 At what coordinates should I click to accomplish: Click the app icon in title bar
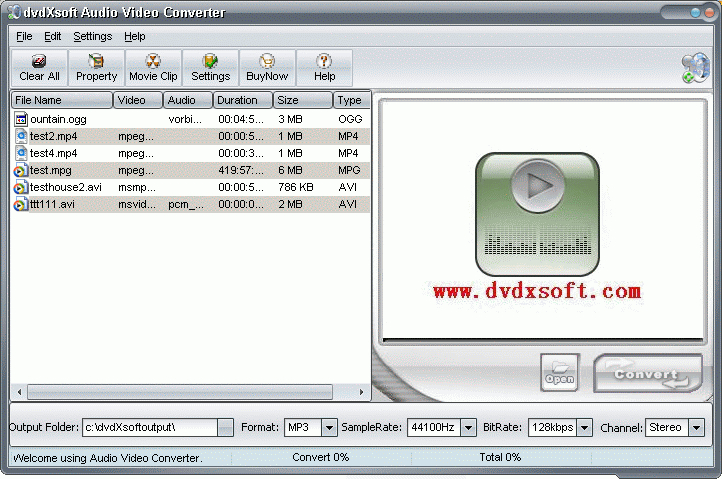[x=14, y=12]
